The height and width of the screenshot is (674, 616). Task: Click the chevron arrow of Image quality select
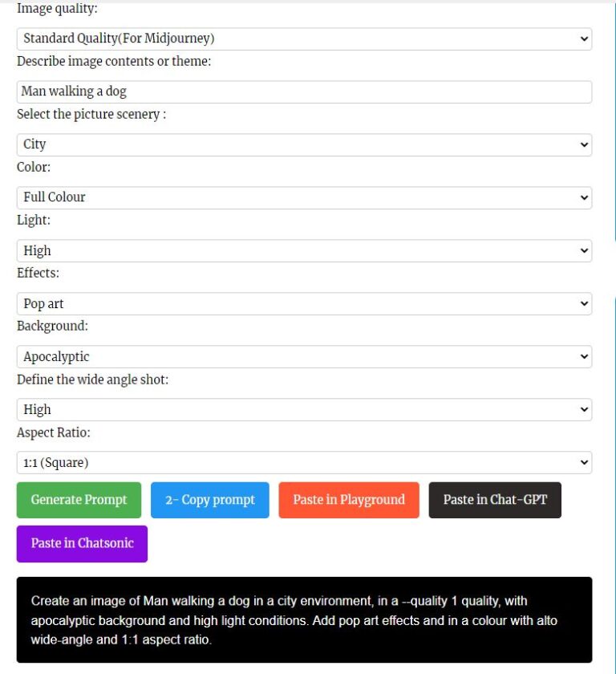(x=583, y=39)
